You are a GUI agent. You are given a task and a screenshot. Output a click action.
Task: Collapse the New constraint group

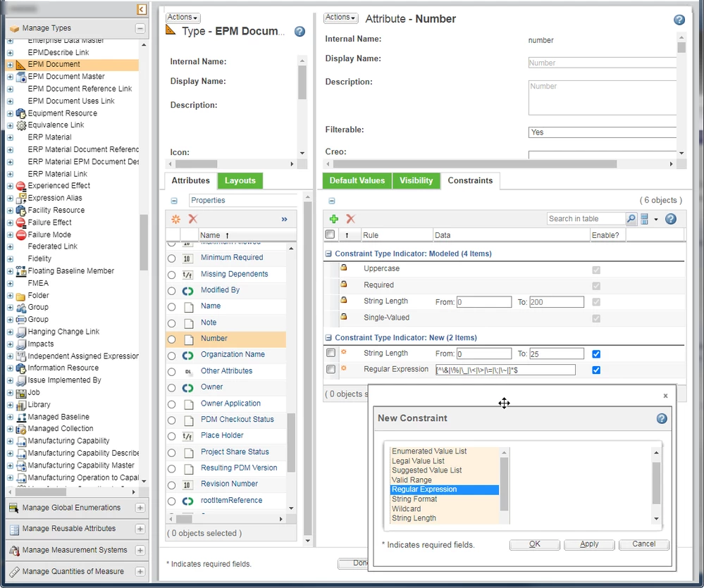point(328,338)
